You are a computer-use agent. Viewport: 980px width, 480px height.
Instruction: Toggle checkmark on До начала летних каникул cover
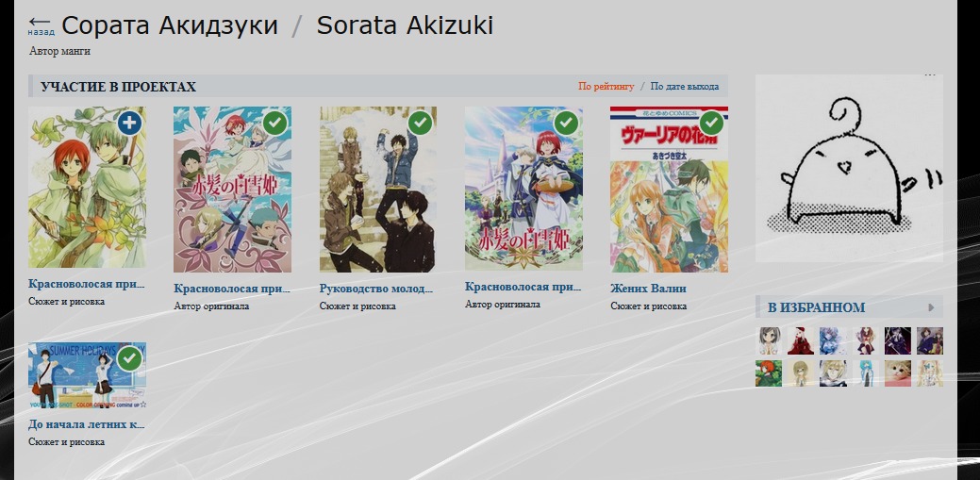[x=129, y=358]
